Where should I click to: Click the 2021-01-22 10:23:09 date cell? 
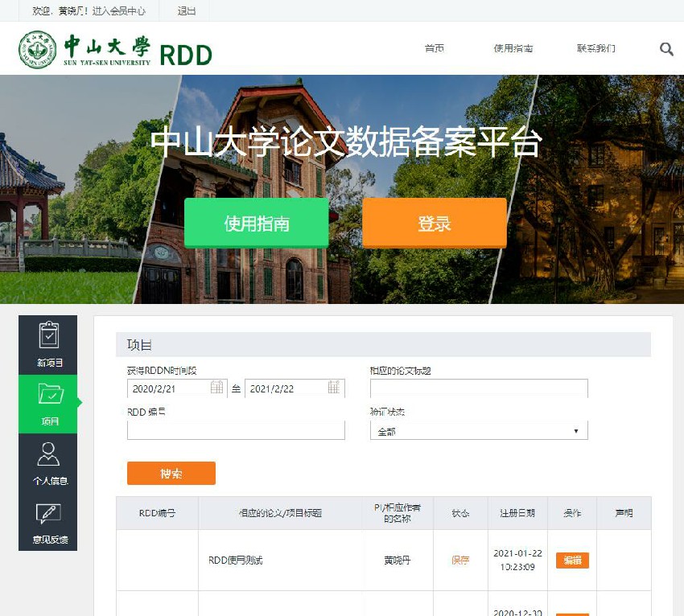[517, 560]
